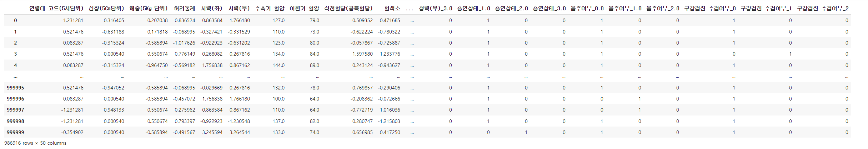Click value 1.016036 in row 999997

390,110
